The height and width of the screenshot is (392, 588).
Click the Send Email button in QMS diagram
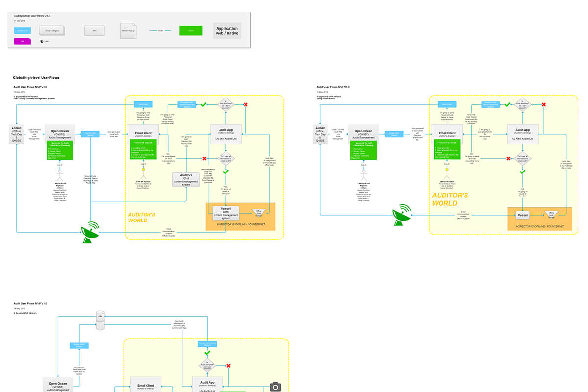coord(143,104)
